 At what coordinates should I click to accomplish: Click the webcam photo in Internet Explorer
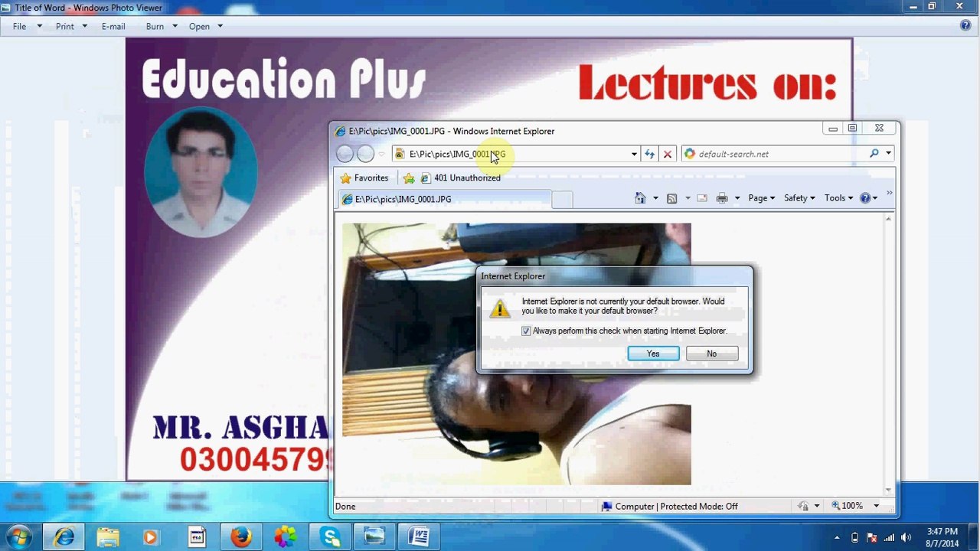tap(517, 354)
